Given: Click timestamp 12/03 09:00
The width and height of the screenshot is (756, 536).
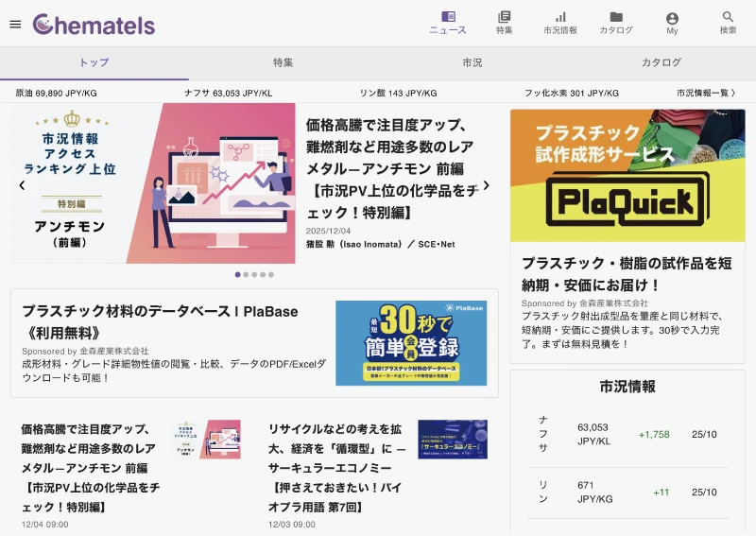Looking at the screenshot, I should click(292, 525).
